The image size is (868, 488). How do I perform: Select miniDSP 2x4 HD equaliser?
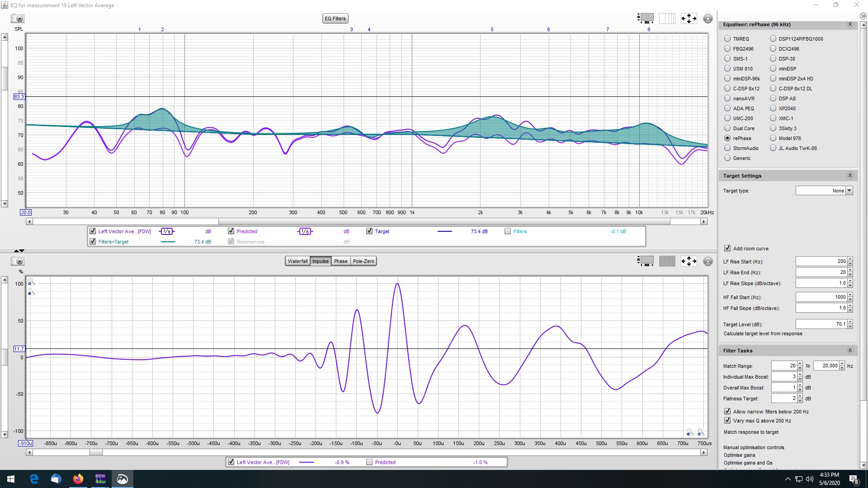(x=773, y=79)
